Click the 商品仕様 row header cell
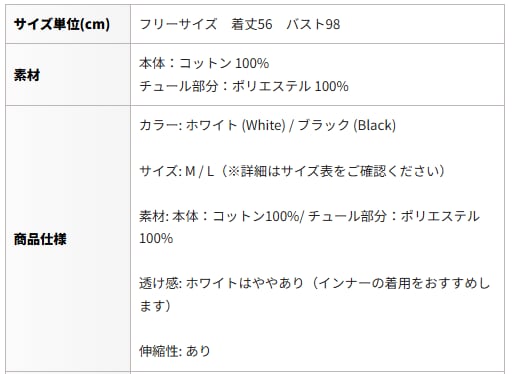514x374 pixels. (68, 239)
